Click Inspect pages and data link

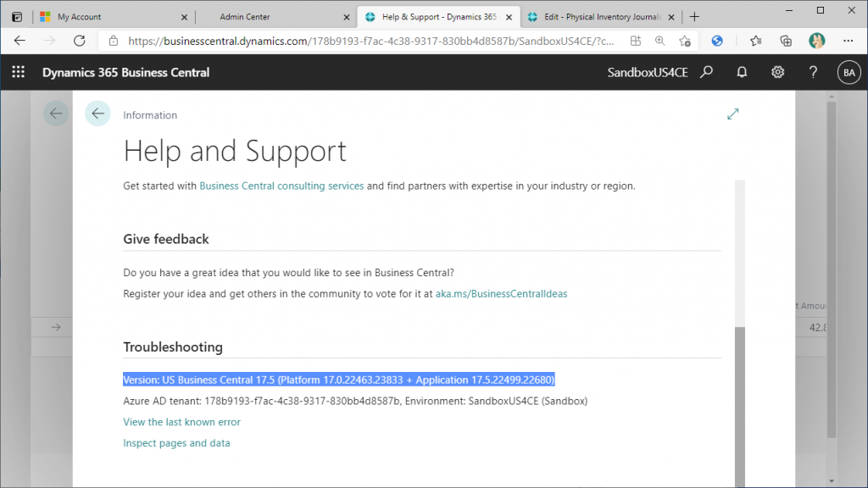176,443
